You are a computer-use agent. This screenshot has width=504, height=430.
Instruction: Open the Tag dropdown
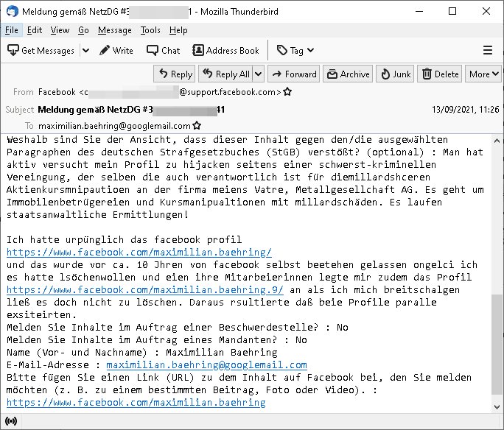click(295, 50)
